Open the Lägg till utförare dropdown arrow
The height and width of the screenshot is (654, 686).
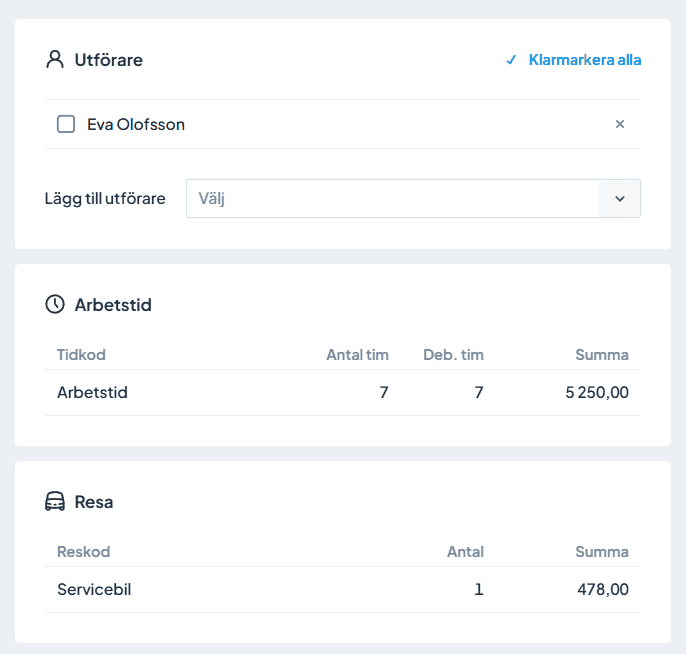(619, 199)
